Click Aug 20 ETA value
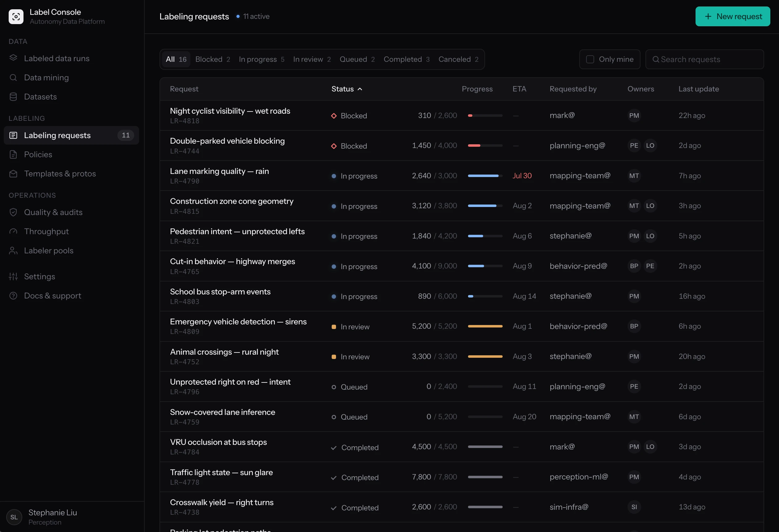Viewport: 779px width, 532px height. point(524,417)
